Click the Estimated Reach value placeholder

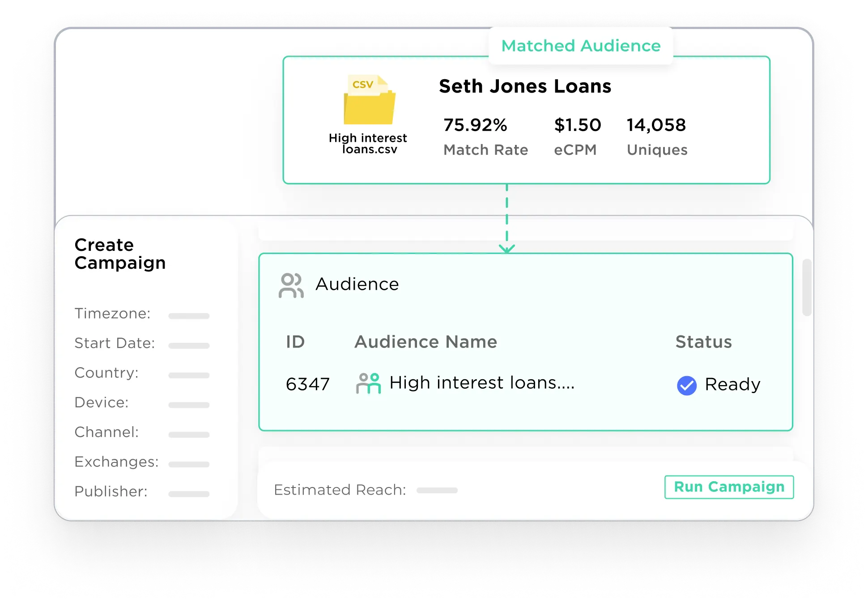tap(437, 490)
